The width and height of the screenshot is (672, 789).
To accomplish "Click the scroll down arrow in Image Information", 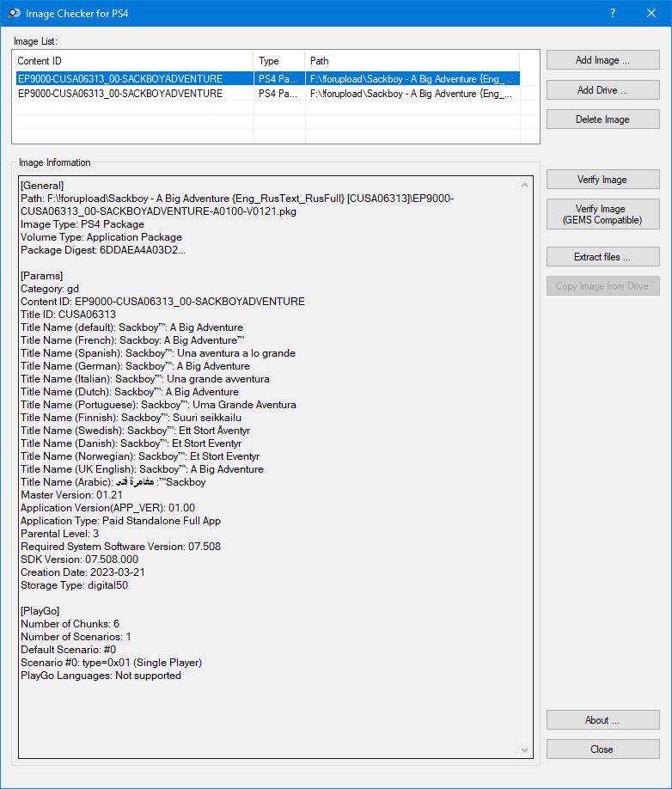I will click(x=524, y=750).
